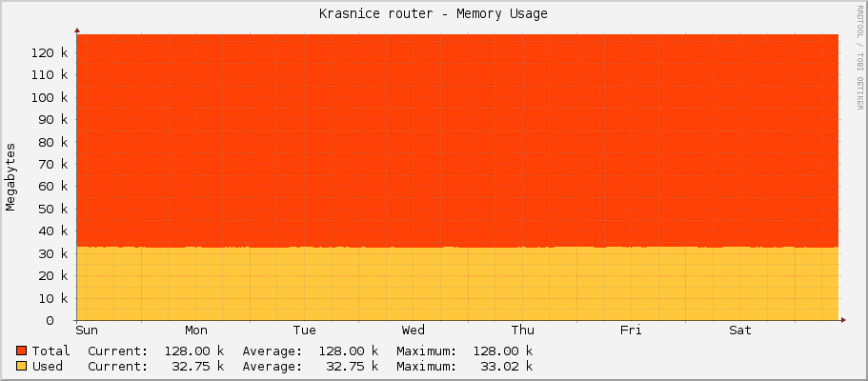Click the '80 k' y-axis value
This screenshot has height=381, width=868.
tap(53, 142)
